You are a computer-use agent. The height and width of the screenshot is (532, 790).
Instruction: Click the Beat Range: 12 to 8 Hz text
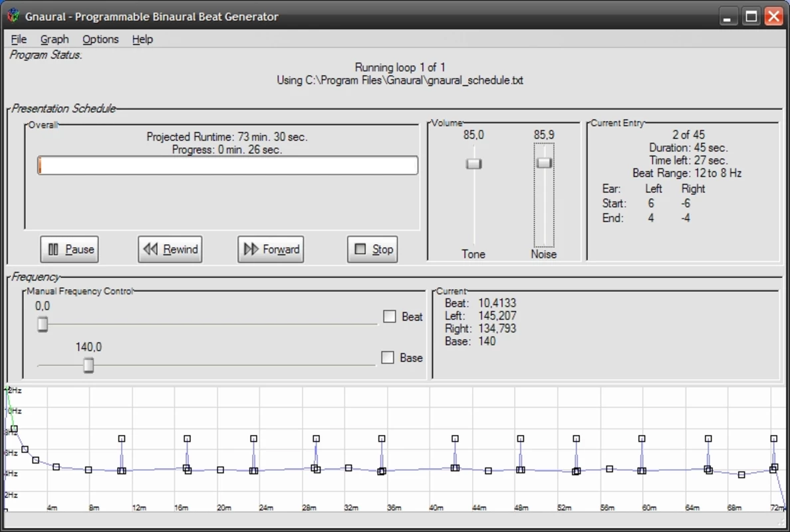pyautogui.click(x=687, y=174)
